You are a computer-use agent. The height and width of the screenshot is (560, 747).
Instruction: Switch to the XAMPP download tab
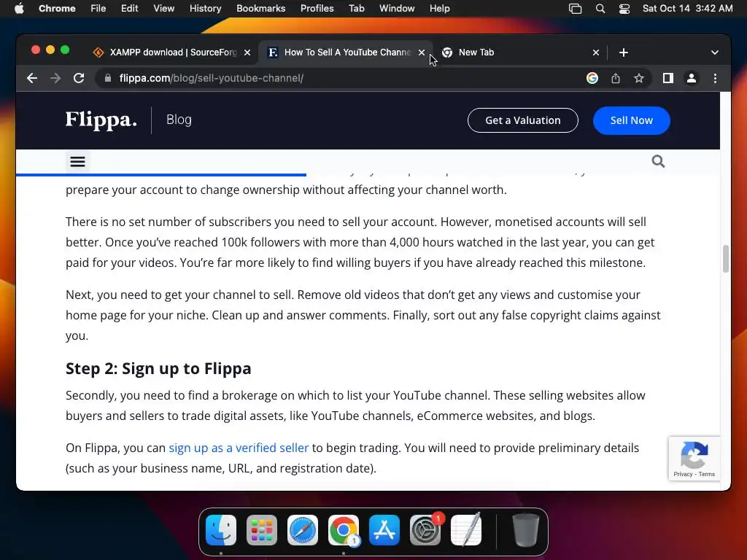pyautogui.click(x=172, y=52)
